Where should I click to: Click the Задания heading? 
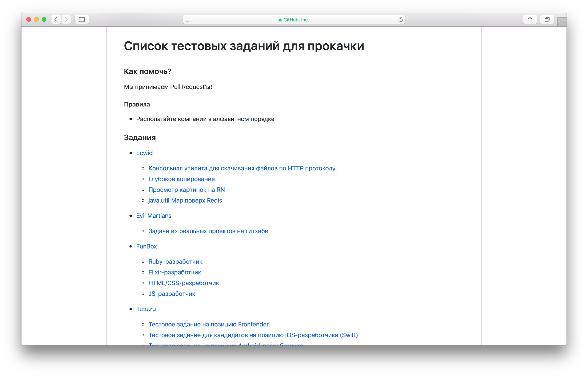tap(140, 137)
